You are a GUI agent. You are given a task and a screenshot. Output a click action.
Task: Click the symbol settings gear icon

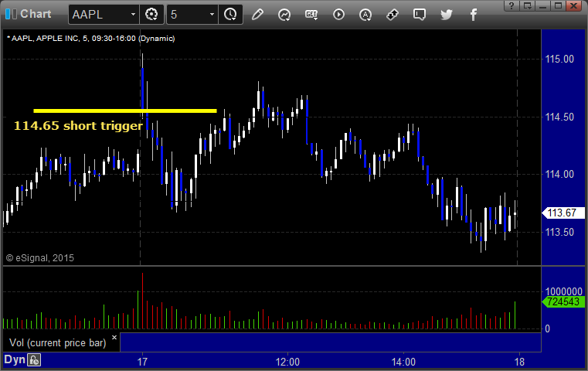[x=151, y=14]
